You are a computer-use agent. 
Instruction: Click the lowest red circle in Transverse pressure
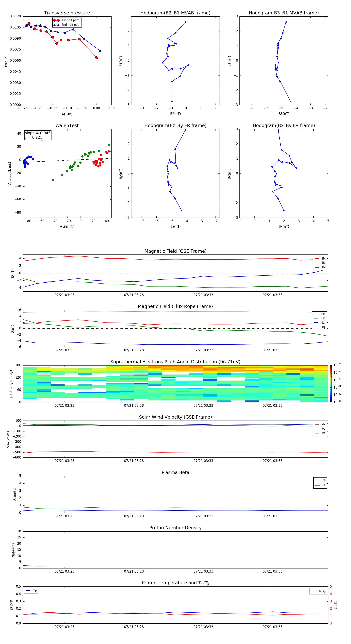[x=97, y=58]
